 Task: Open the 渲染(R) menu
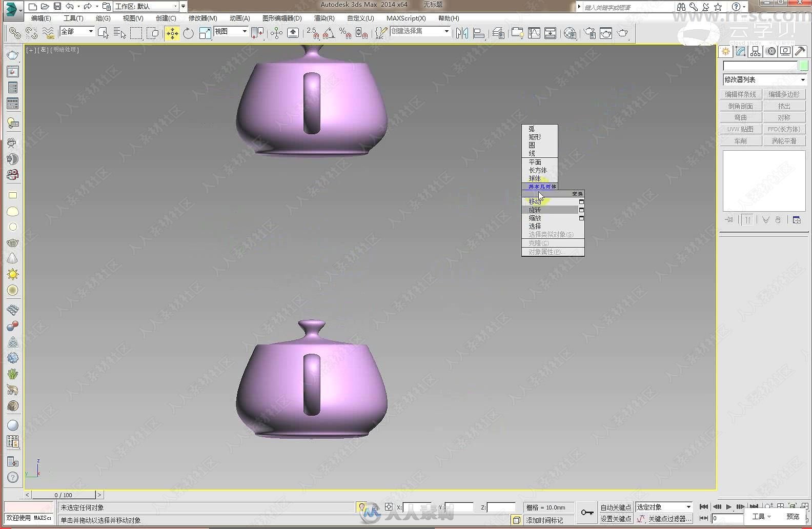324,18
